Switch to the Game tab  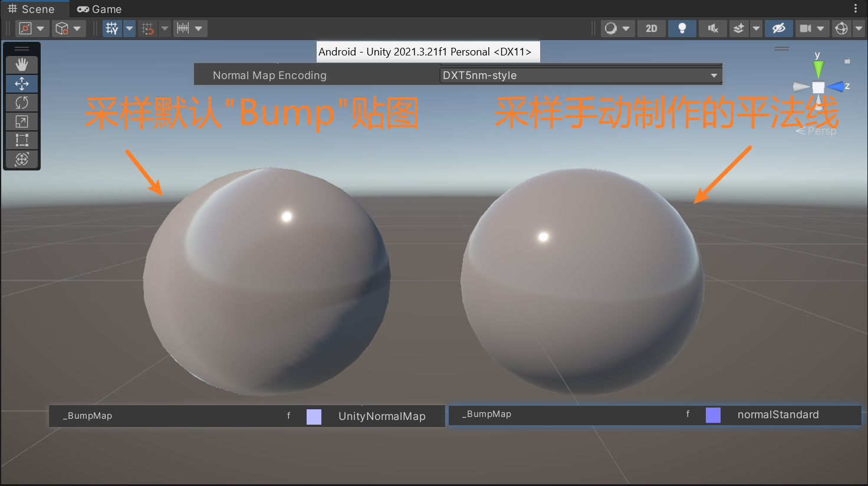[99, 9]
